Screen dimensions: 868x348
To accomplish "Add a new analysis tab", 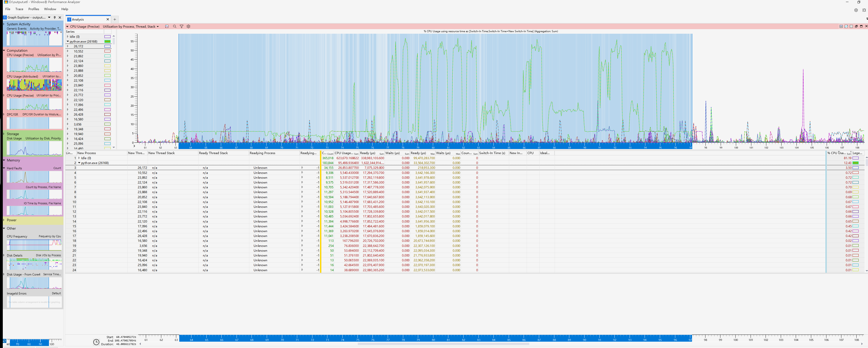I will (115, 19).
